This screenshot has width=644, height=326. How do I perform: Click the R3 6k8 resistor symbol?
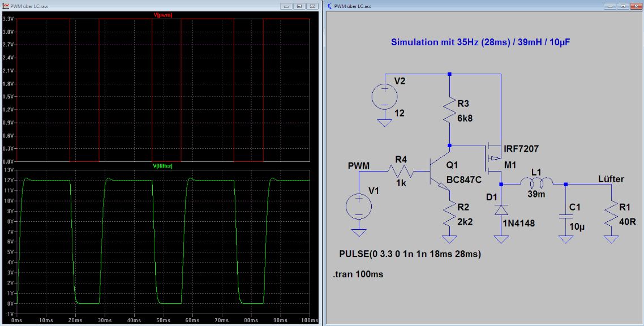tap(449, 109)
